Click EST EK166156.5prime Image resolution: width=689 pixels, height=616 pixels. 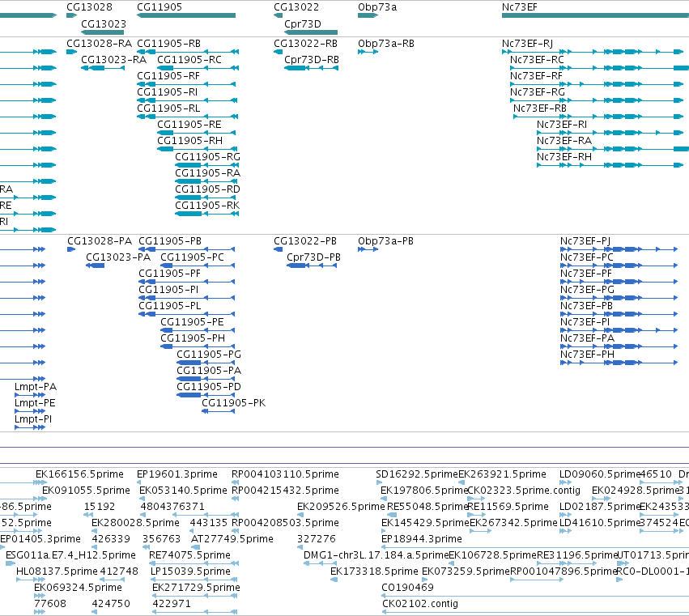(x=79, y=474)
